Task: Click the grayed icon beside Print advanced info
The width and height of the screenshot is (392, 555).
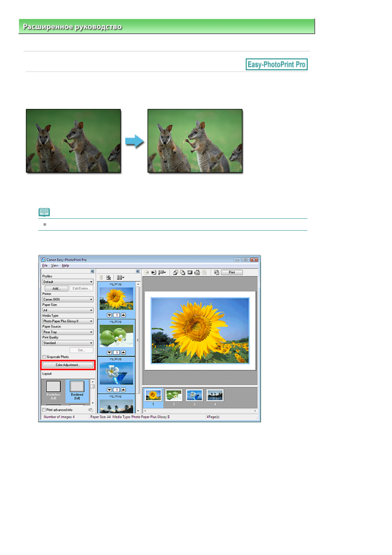Action: coord(90,410)
